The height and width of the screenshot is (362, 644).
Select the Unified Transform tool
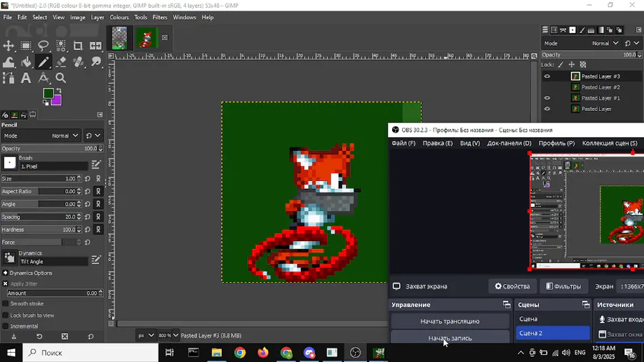[96, 46]
